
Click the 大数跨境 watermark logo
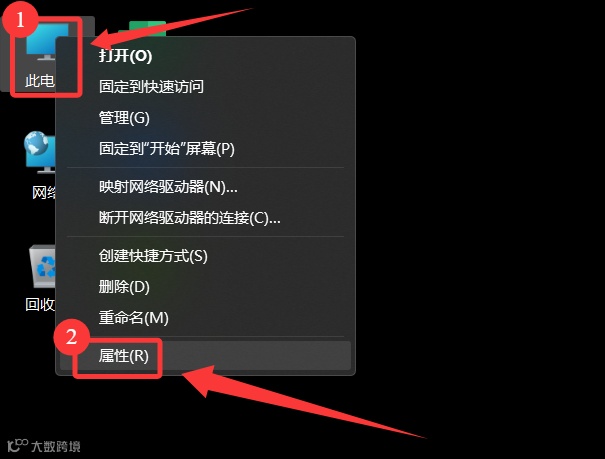tap(44, 446)
